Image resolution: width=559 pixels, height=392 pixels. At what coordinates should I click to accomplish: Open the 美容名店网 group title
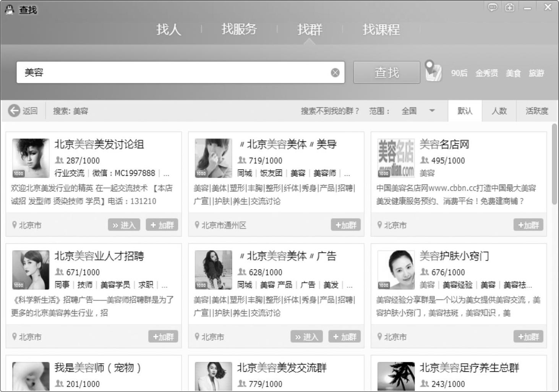[x=444, y=144]
